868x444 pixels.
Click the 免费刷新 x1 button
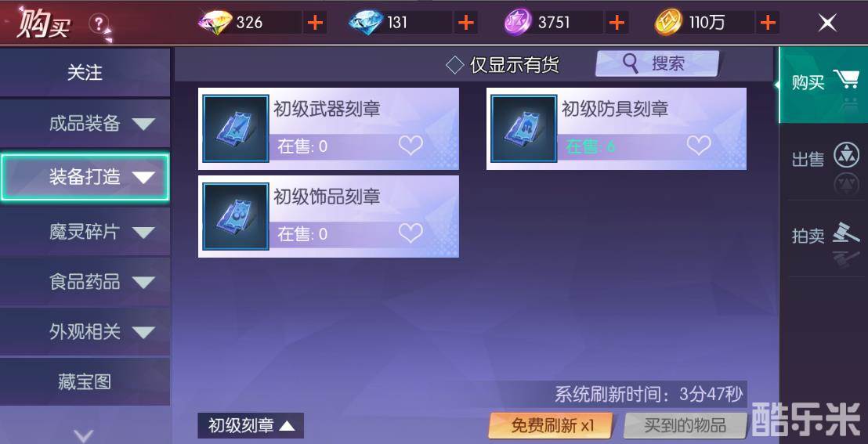(552, 426)
